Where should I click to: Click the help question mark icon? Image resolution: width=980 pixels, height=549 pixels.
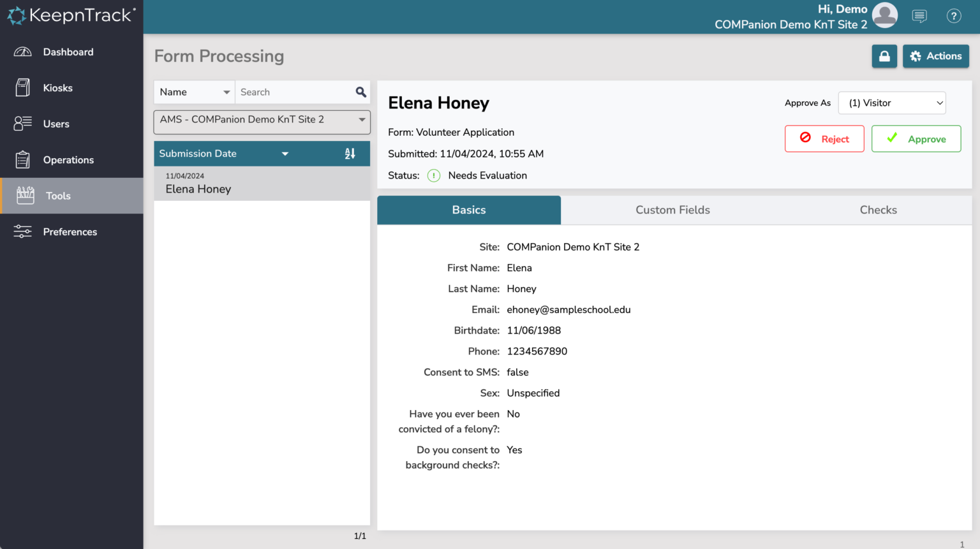tap(954, 16)
